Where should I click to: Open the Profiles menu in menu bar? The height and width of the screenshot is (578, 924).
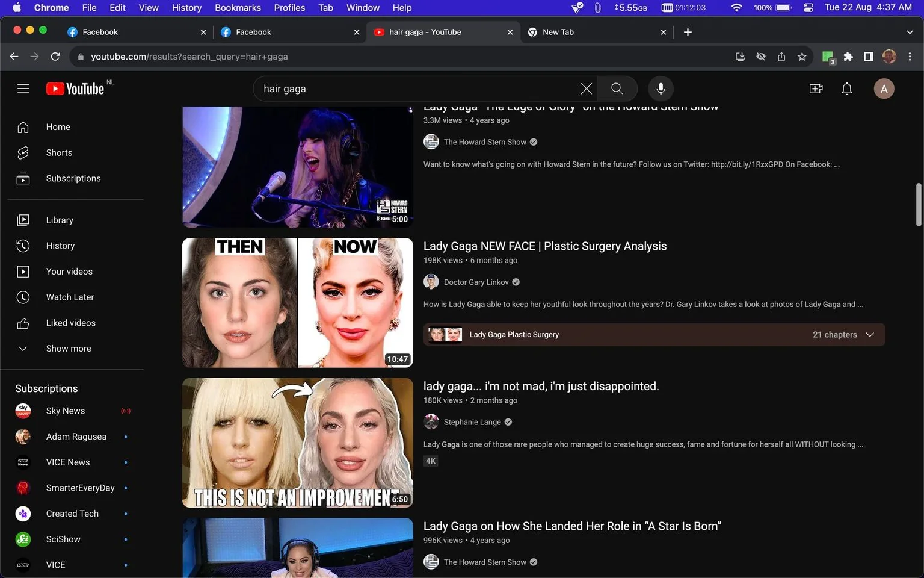pyautogui.click(x=289, y=8)
